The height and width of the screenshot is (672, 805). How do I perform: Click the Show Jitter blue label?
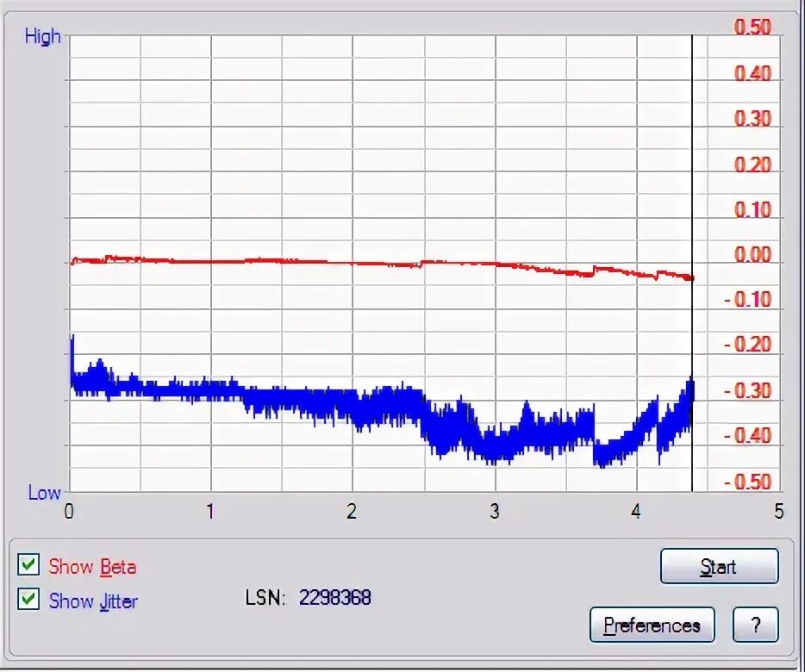click(93, 601)
